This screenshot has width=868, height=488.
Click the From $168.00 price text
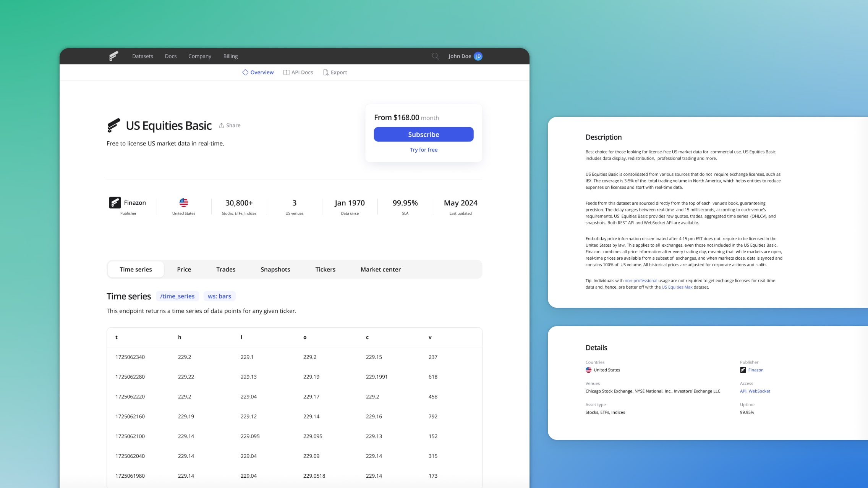tap(397, 117)
